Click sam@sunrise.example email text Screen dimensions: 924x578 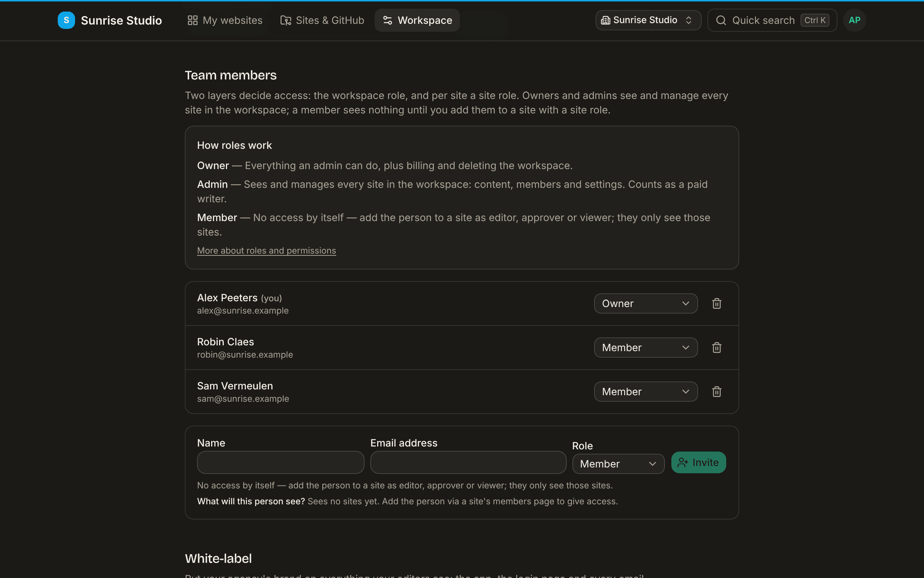point(243,399)
